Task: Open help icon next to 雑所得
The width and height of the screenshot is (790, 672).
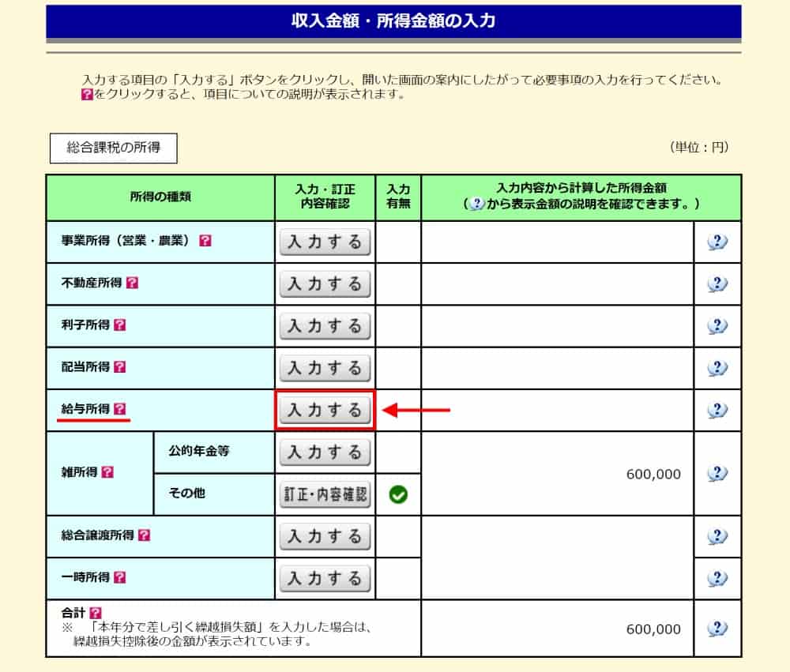Action: (108, 472)
